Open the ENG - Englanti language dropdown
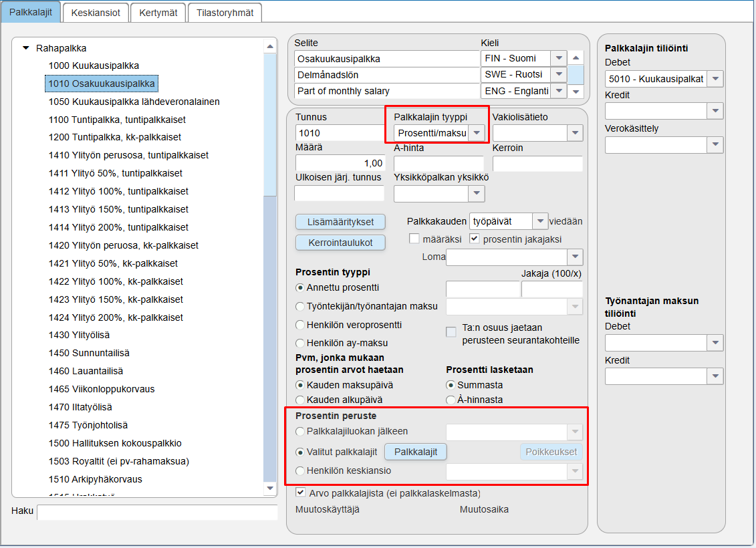 [559, 90]
